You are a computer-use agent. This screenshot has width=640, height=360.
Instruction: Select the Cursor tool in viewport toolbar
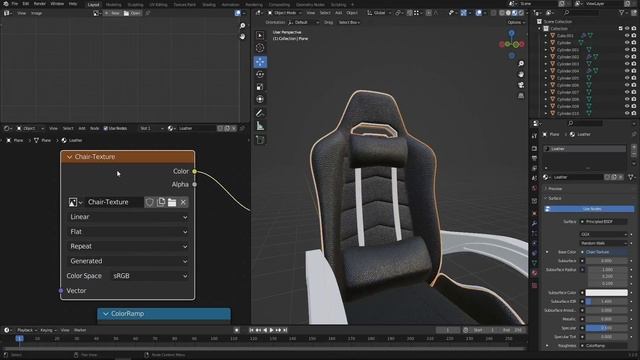coord(260,48)
